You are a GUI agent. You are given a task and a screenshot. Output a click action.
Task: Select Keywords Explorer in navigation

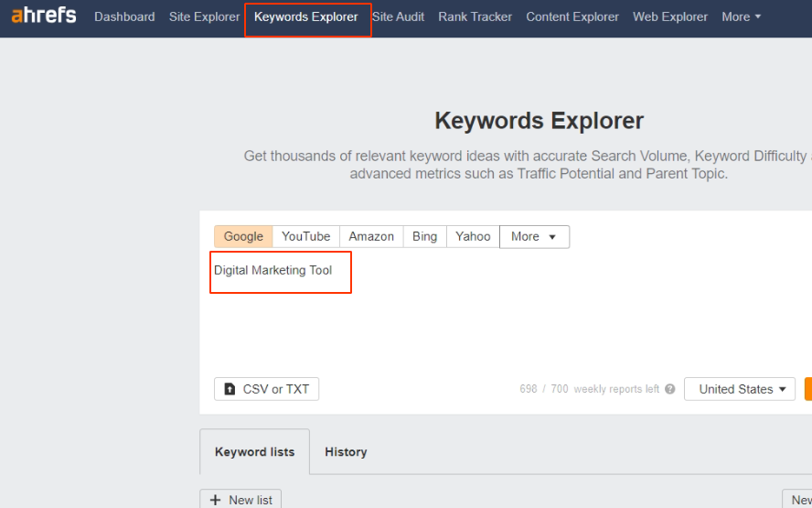(305, 16)
